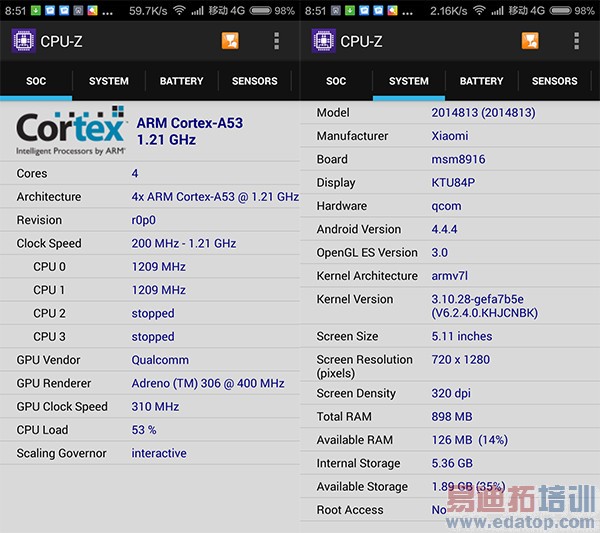
Task: Tap green download notification in right status bar
Action: point(350,10)
